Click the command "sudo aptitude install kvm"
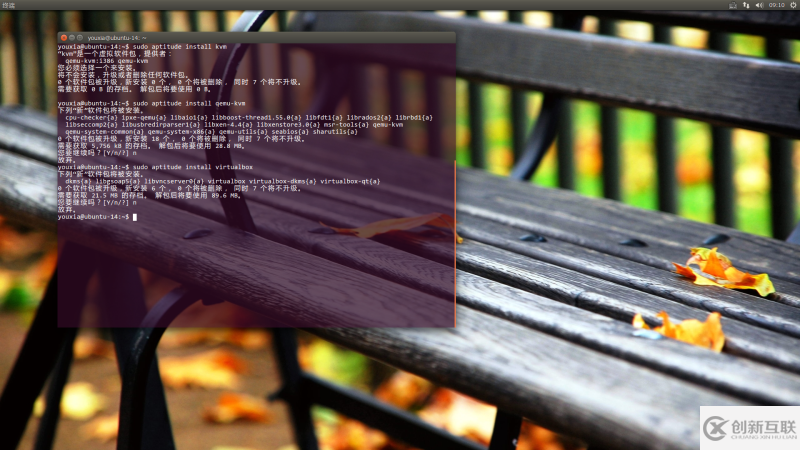This screenshot has height=450, width=800. click(180, 46)
